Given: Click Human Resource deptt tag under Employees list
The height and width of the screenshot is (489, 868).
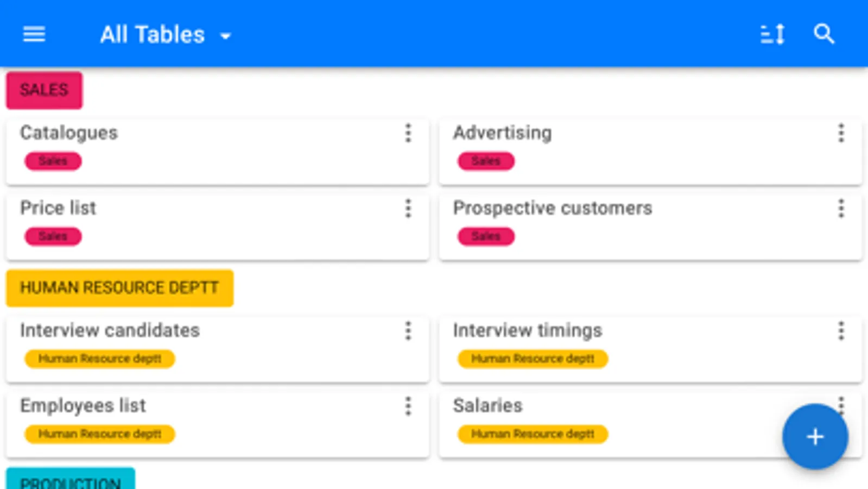Looking at the screenshot, I should click(100, 434).
